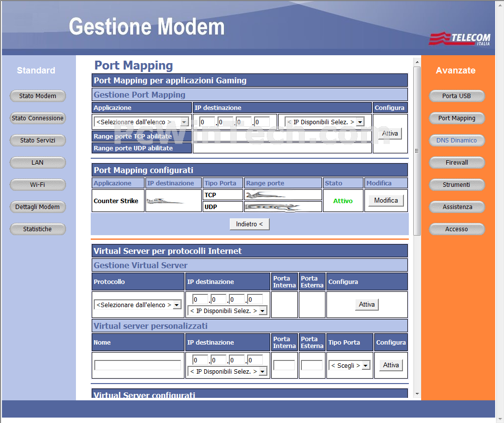Image resolution: width=504 pixels, height=423 pixels.
Task: Open the Stato Modem page
Action: tap(37, 96)
